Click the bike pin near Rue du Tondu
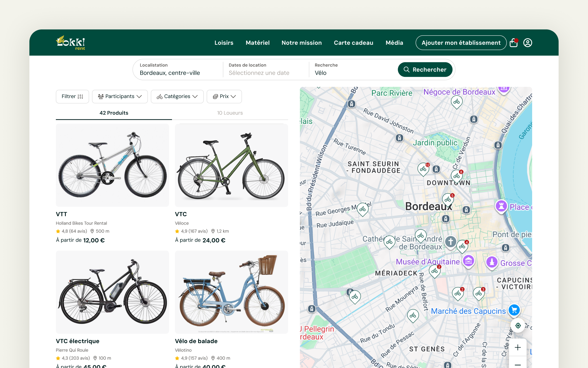Viewport: 588px width, 368px height. coord(413,316)
